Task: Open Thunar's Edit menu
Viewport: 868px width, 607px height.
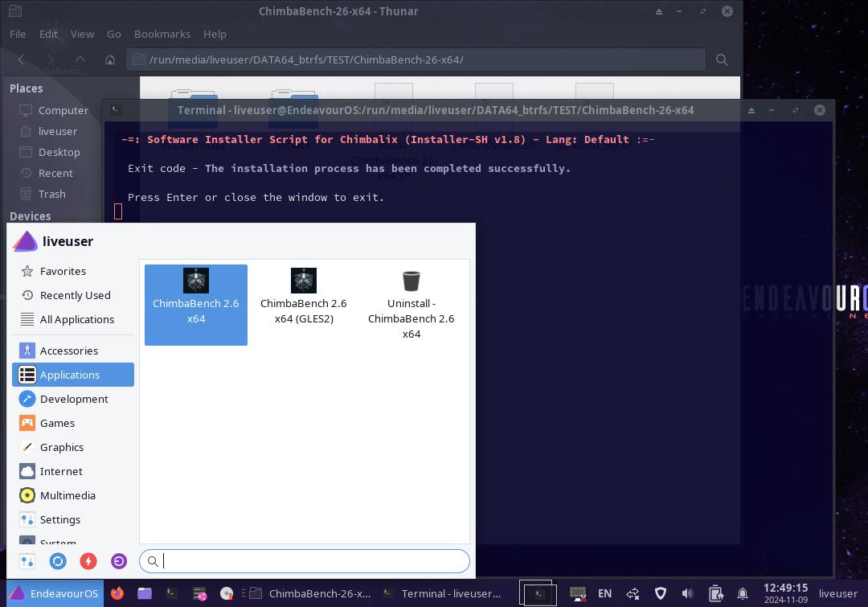Action: 48,34
